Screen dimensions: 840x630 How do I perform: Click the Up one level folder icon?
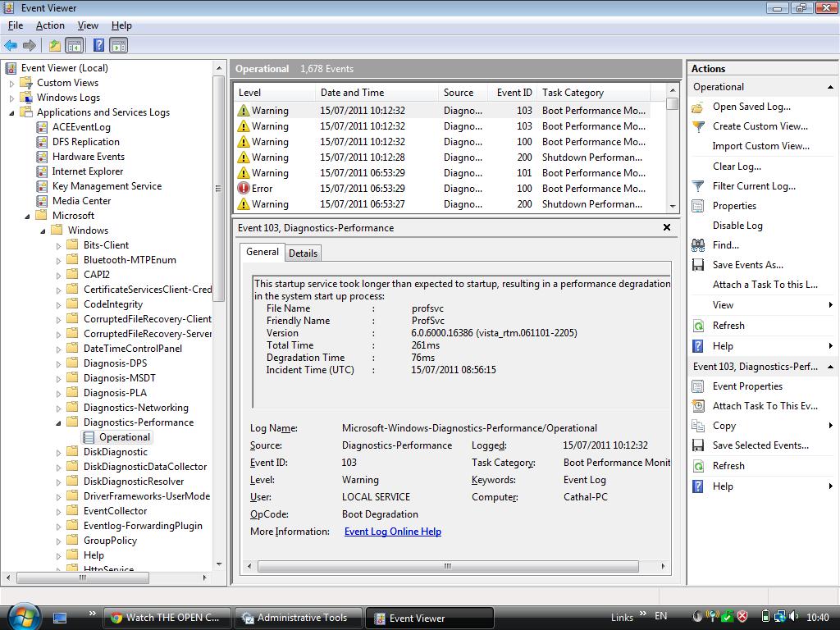55,46
